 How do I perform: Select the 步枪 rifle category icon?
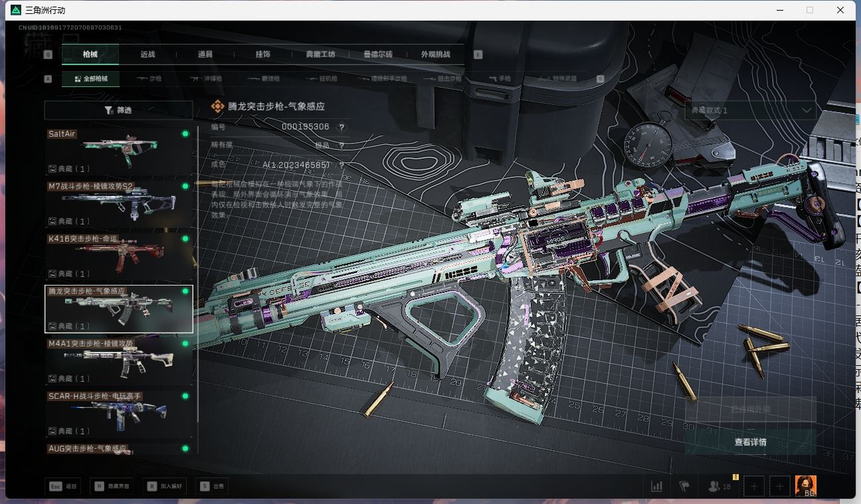pos(151,78)
